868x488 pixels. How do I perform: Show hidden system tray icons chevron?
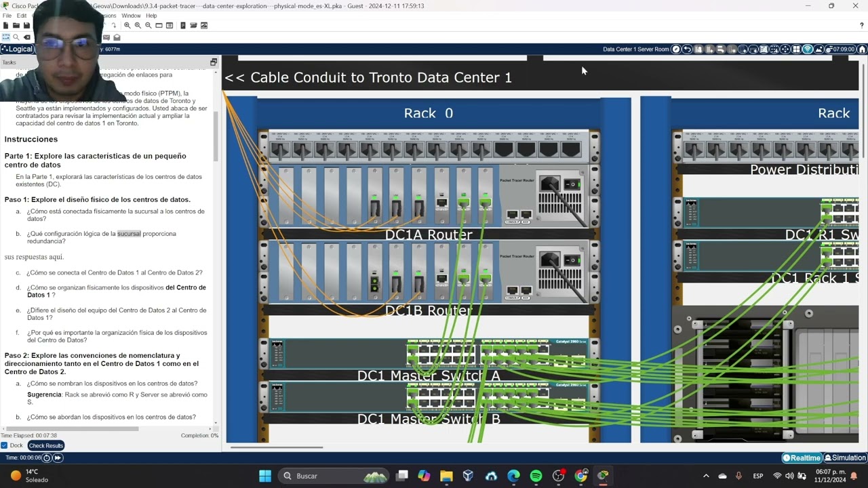click(706, 476)
